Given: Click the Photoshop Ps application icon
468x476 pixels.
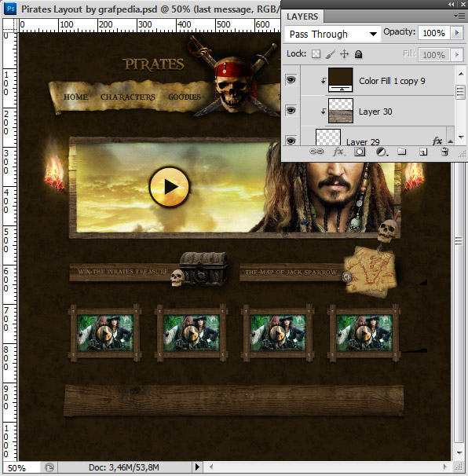Looking at the screenshot, I should (10, 9).
